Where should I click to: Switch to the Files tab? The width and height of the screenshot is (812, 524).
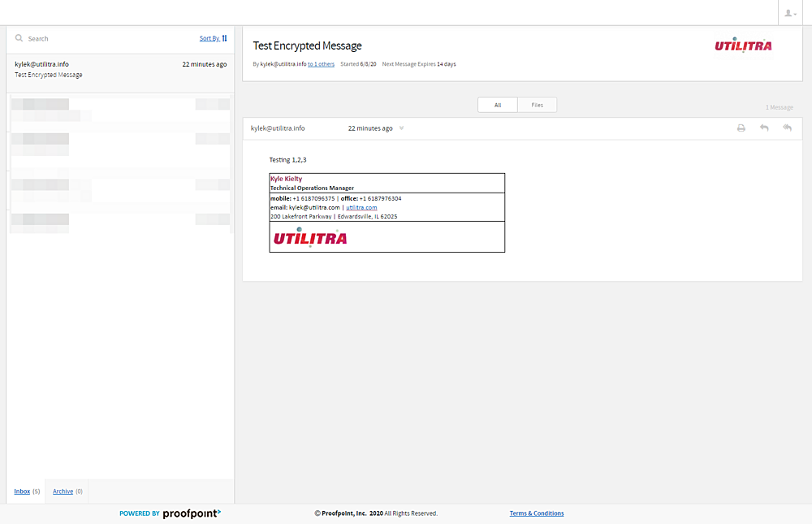coord(537,105)
